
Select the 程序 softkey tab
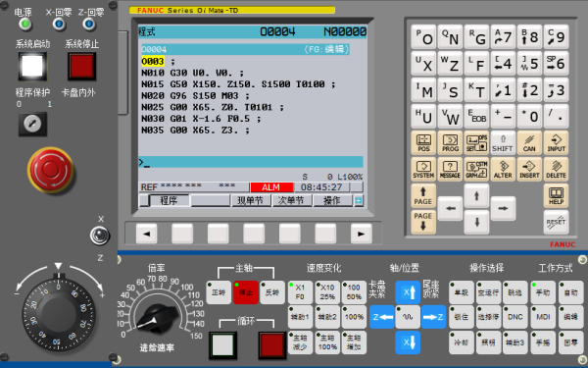click(x=169, y=200)
